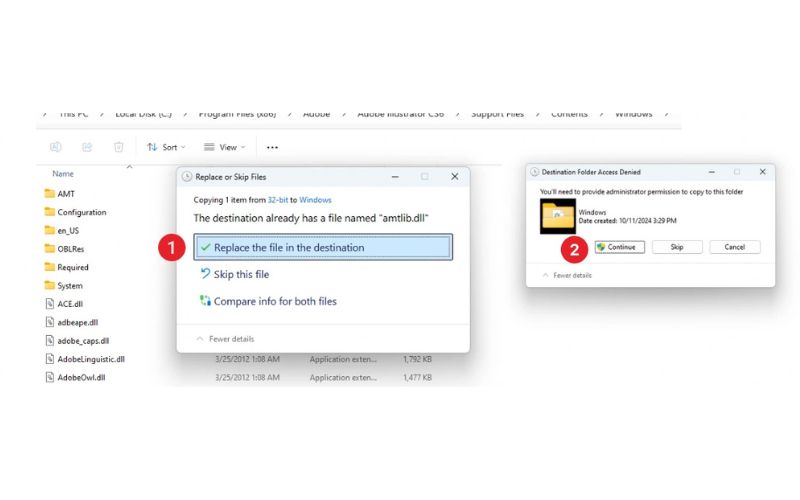The height and width of the screenshot is (500, 800).
Task: Open the View dropdown
Action: point(224,147)
